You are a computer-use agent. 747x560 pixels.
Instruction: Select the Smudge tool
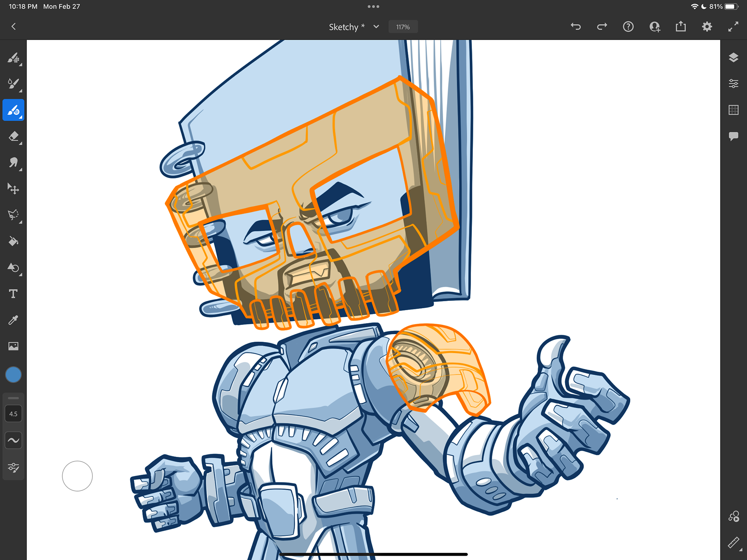point(13,162)
